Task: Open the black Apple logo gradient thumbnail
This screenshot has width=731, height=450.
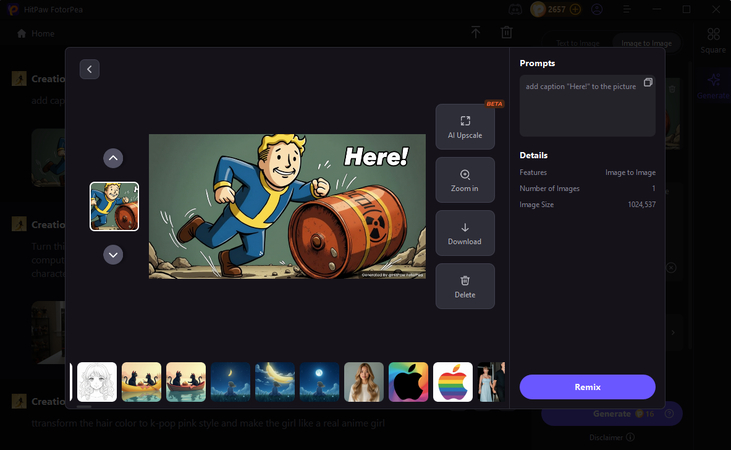Action: pyautogui.click(x=408, y=382)
